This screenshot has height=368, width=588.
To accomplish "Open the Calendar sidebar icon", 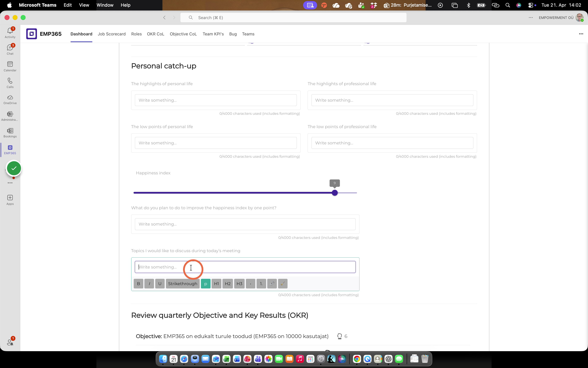I will [x=10, y=66].
